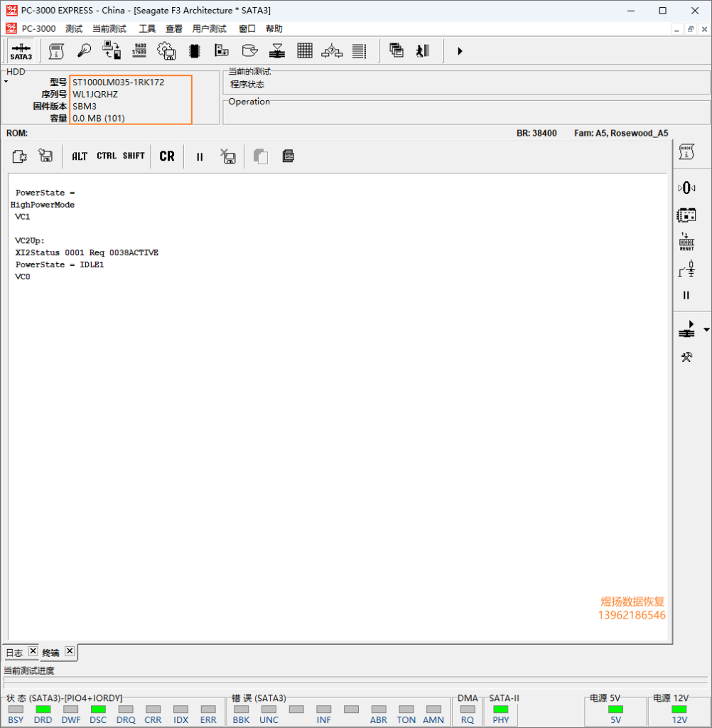Click the BR: 38400 baud rate text
Screen dimensions: 712x728
[x=536, y=133]
